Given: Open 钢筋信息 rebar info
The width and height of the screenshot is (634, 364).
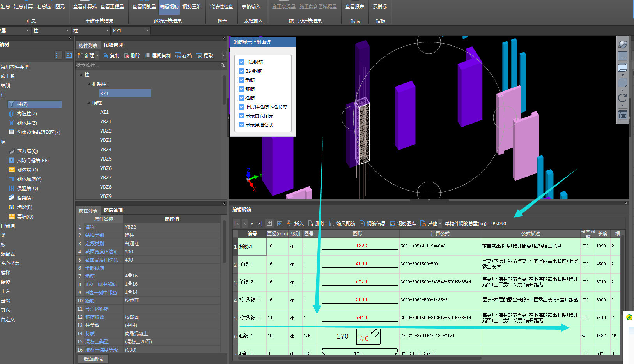Looking at the screenshot, I should (x=372, y=223).
